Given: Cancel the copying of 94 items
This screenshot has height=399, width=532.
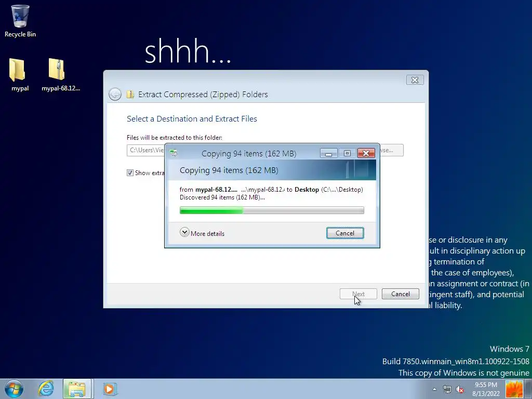Looking at the screenshot, I should tap(345, 233).
